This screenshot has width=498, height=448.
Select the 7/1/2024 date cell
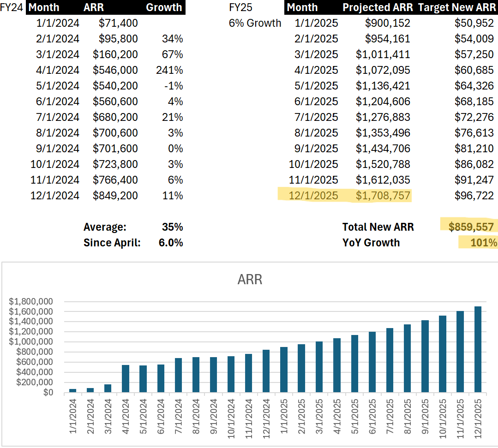[x=58, y=117]
